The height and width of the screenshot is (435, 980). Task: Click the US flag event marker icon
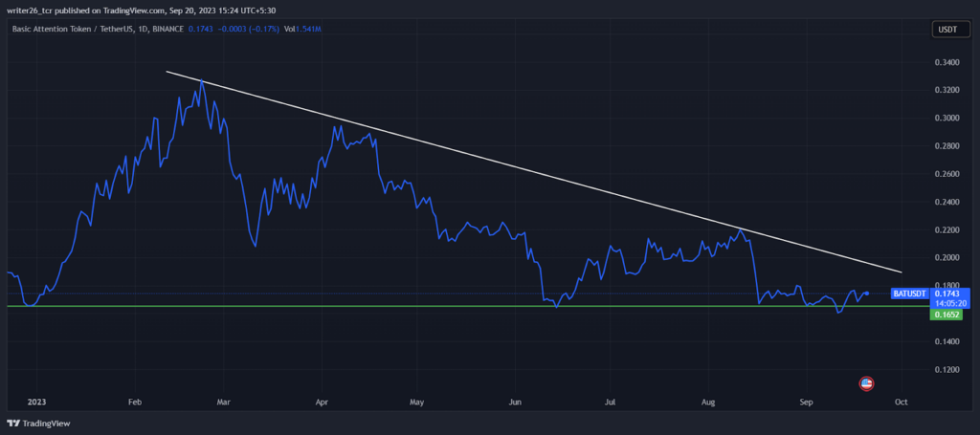(x=866, y=383)
